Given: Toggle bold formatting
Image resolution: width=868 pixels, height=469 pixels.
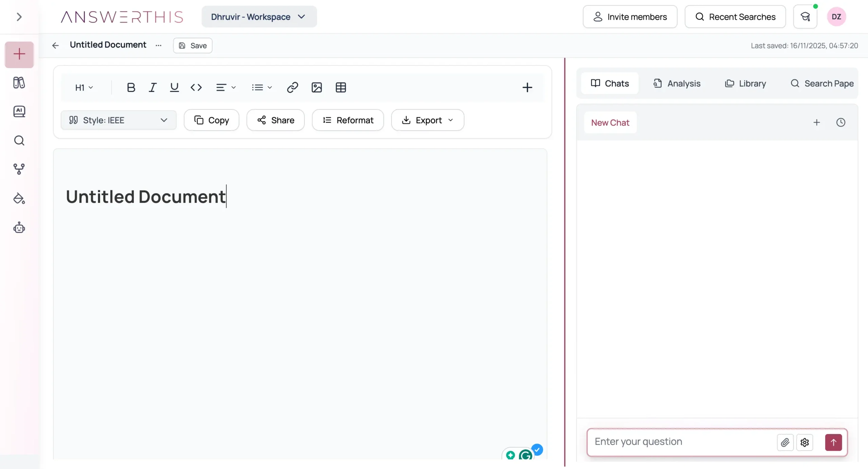Looking at the screenshot, I should pyautogui.click(x=131, y=87).
